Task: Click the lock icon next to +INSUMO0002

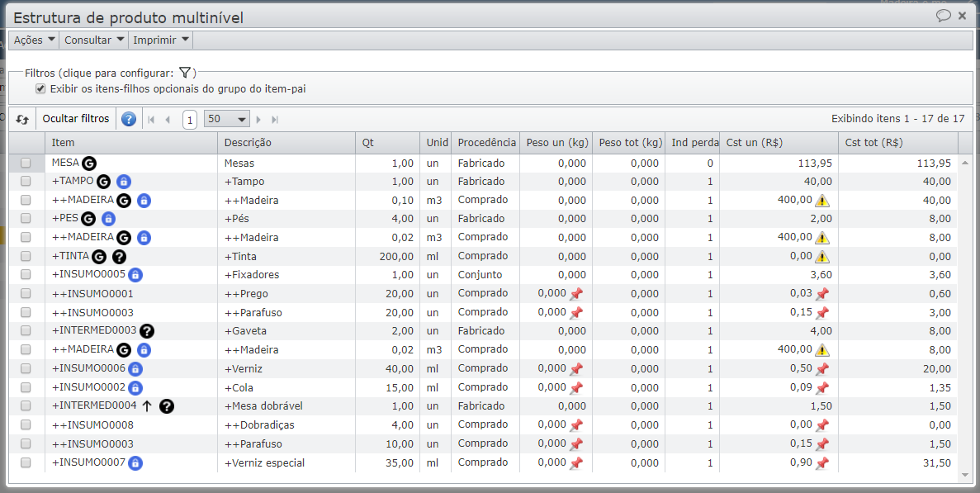Action: click(135, 388)
